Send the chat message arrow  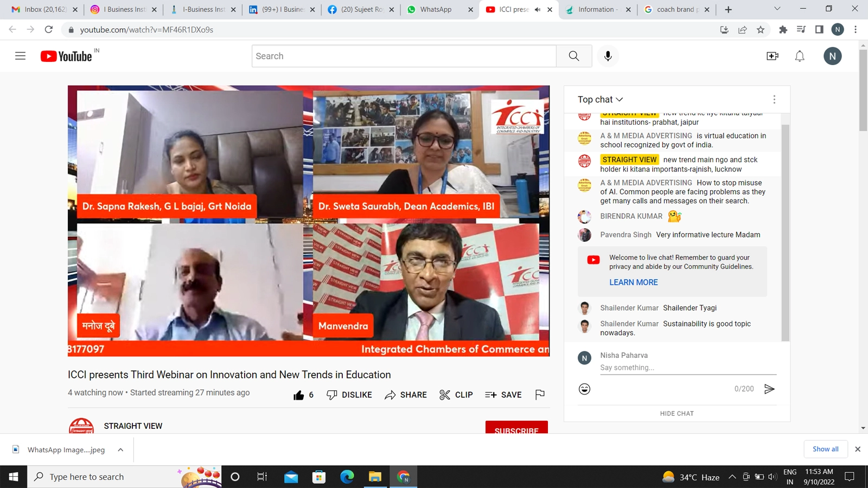click(769, 389)
